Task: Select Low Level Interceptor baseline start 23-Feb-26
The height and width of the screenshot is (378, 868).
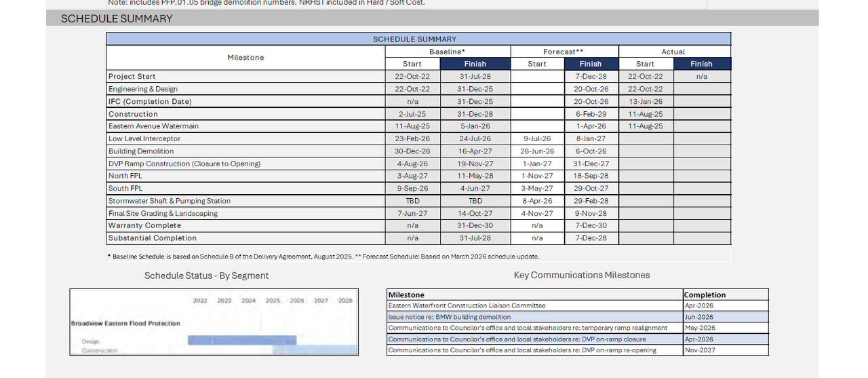Action: (x=412, y=139)
